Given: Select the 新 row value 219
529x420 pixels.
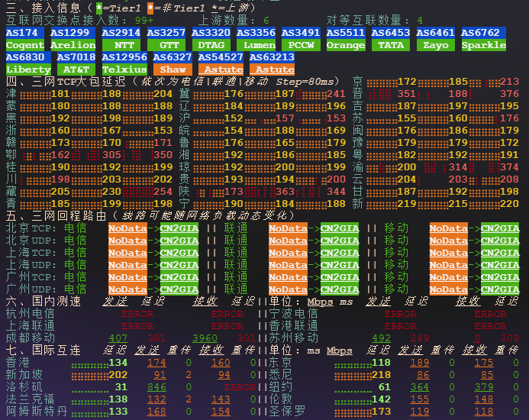Looking at the screenshot, I should (407, 204).
